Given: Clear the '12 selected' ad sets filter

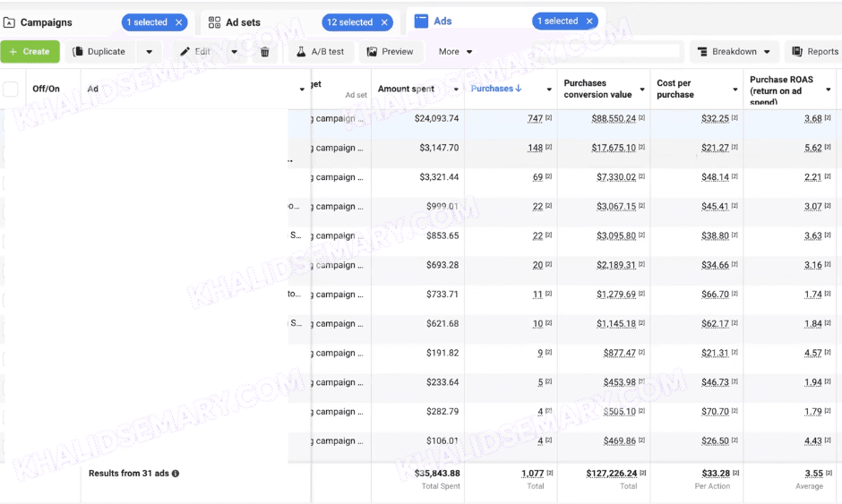Looking at the screenshot, I should click(x=384, y=22).
